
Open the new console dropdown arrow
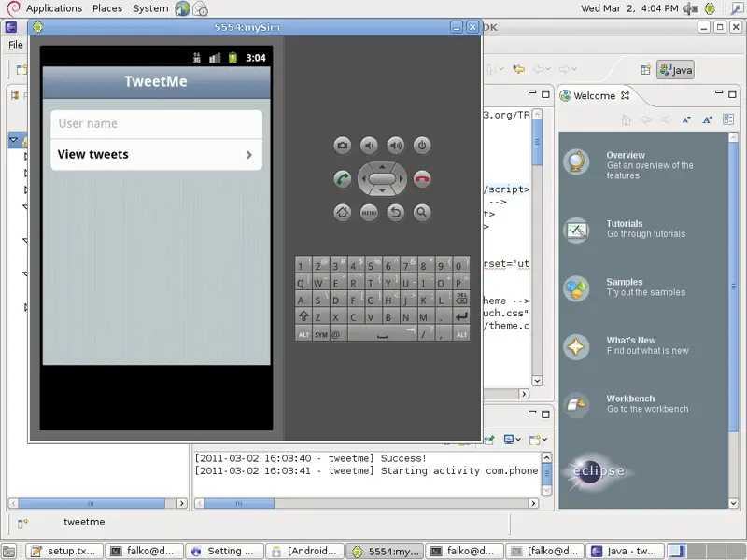pyautogui.click(x=544, y=440)
